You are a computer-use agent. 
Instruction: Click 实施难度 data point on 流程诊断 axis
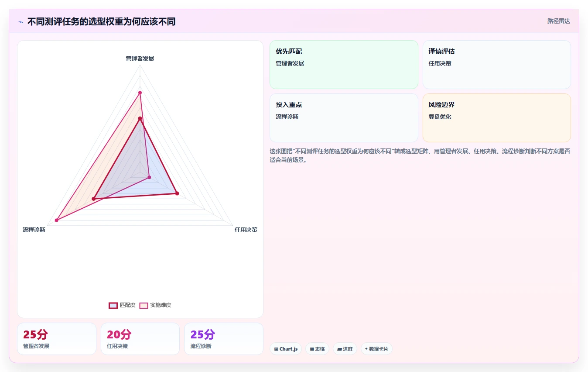(x=57, y=220)
